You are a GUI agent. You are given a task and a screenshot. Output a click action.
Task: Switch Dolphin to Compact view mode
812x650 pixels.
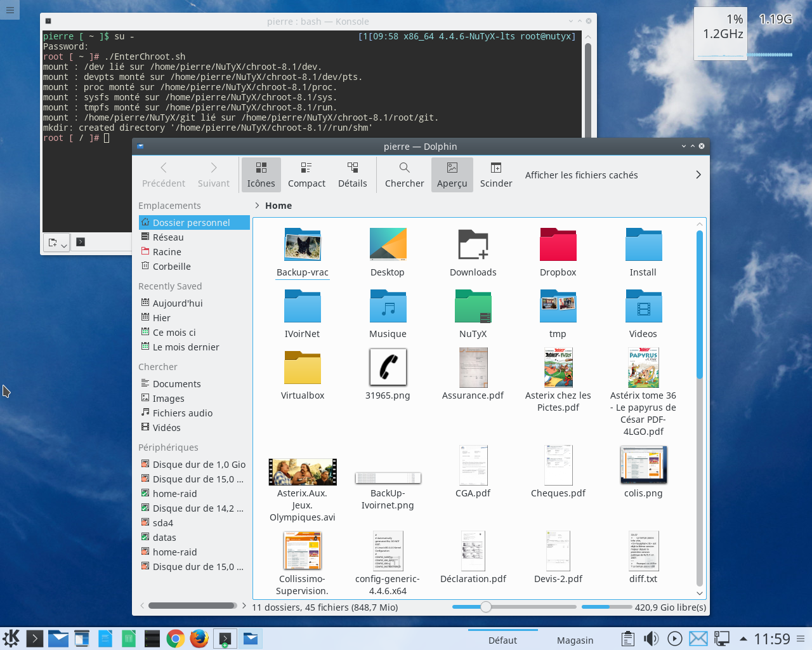(306, 175)
